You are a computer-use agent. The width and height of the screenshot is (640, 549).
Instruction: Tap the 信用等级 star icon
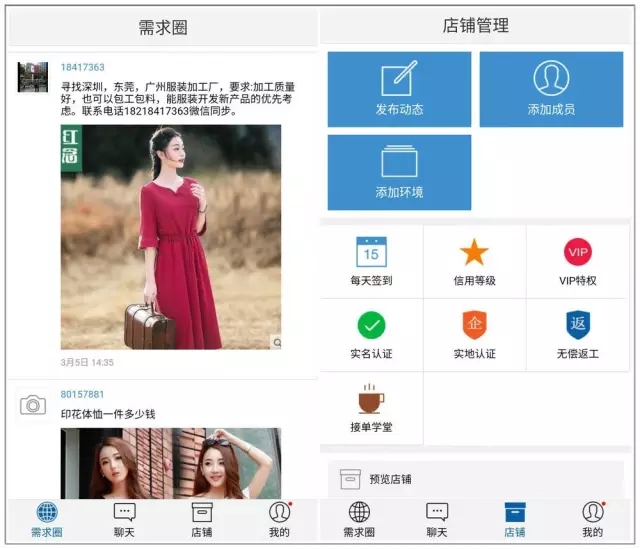tap(474, 252)
